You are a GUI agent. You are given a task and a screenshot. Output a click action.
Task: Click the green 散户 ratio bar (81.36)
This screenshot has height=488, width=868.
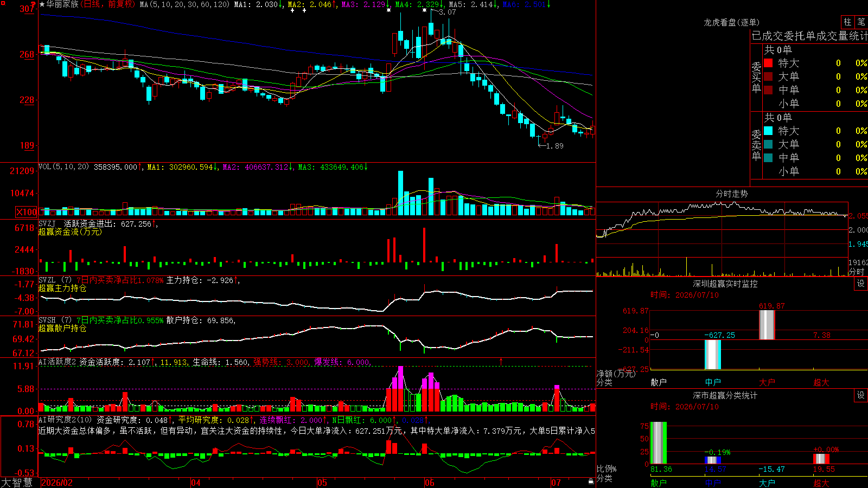[x=659, y=443]
